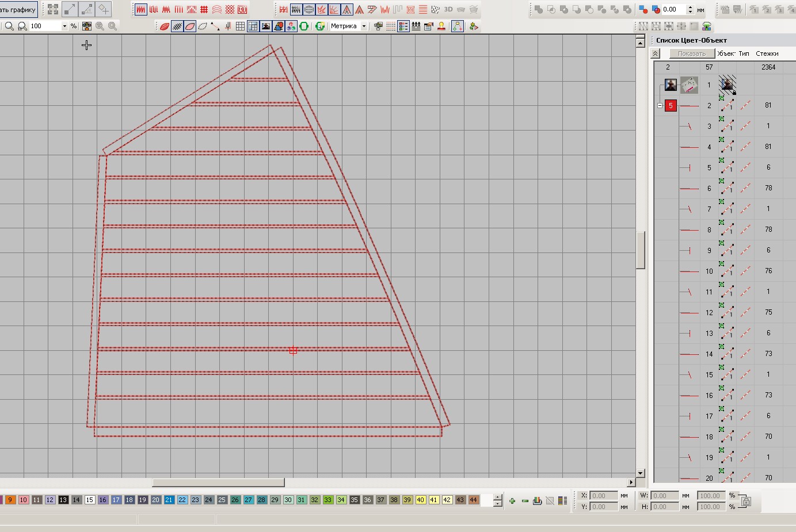Viewport: 796px width, 532px height.
Task: Click the 0.00 mm offset input field
Action: pyautogui.click(x=674, y=10)
